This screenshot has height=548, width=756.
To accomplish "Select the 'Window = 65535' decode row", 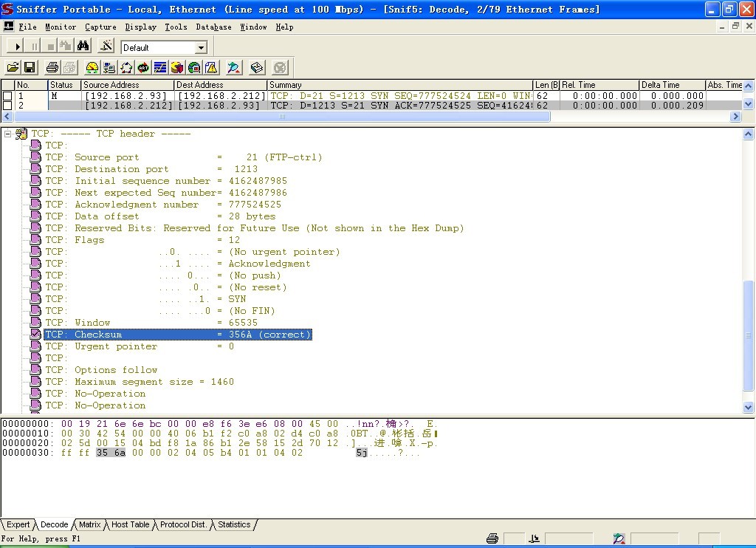I will coord(151,322).
